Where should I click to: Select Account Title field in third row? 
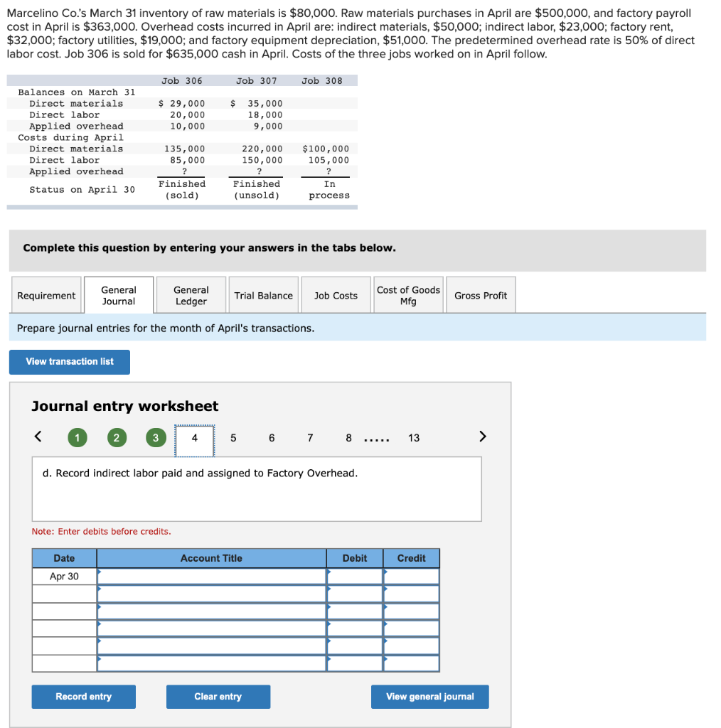[212, 611]
